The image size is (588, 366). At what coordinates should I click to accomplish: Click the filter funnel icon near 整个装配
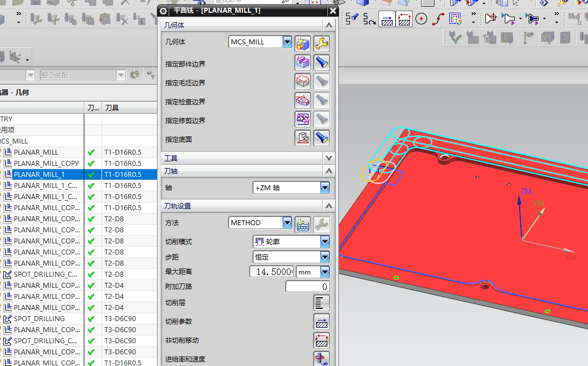click(151, 75)
